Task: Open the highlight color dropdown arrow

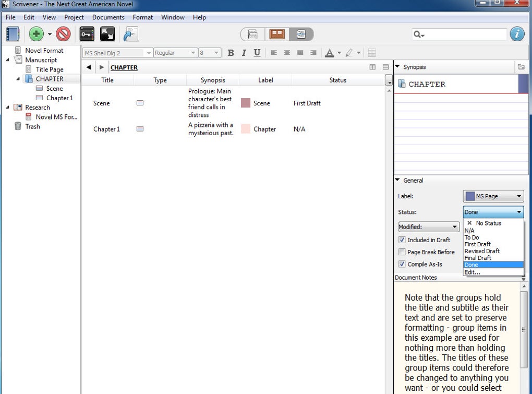Action: click(x=359, y=53)
